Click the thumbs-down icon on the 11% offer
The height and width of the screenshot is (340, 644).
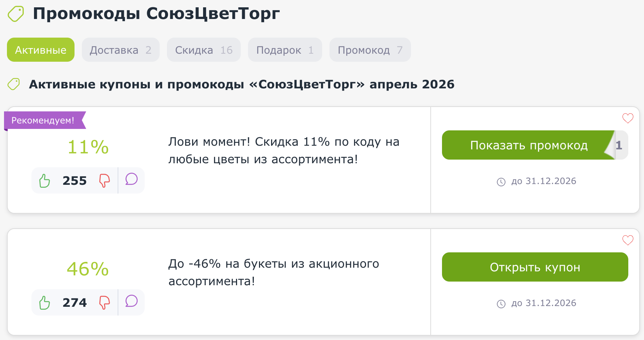coord(104,180)
